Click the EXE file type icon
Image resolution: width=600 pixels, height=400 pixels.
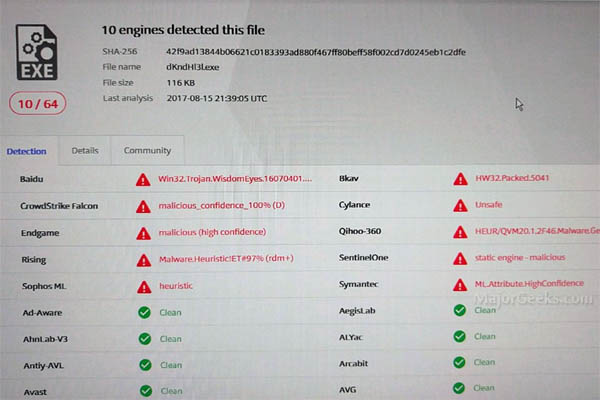36,52
